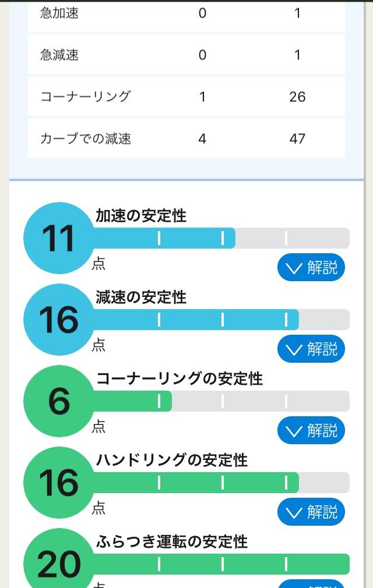The height and width of the screenshot is (588, 373).
Task: Select the 急加速 table row
Action: (x=186, y=16)
